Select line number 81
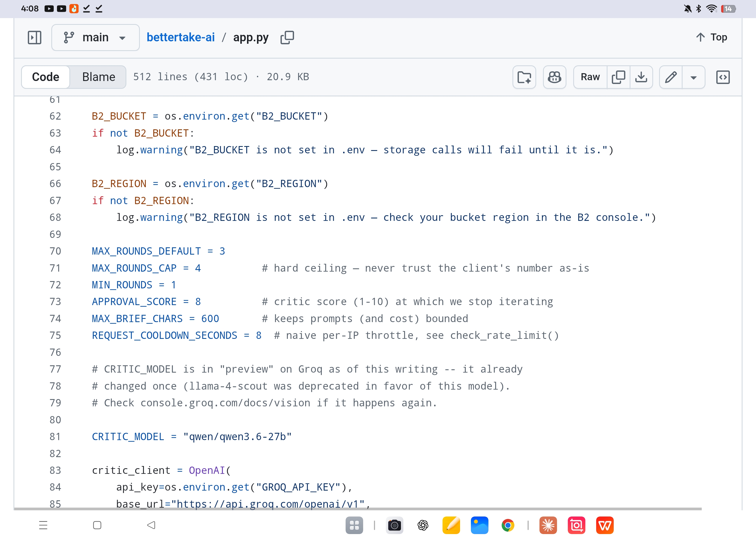 55,437
